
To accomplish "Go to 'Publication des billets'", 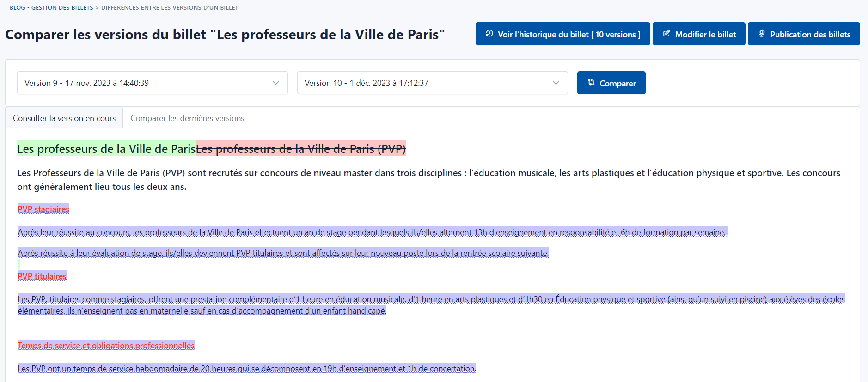I will point(810,34).
